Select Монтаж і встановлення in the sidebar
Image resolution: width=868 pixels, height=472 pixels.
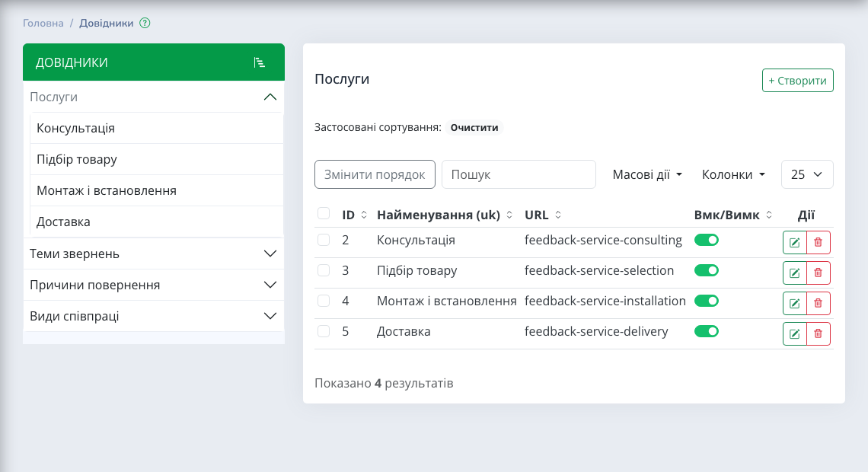157,190
